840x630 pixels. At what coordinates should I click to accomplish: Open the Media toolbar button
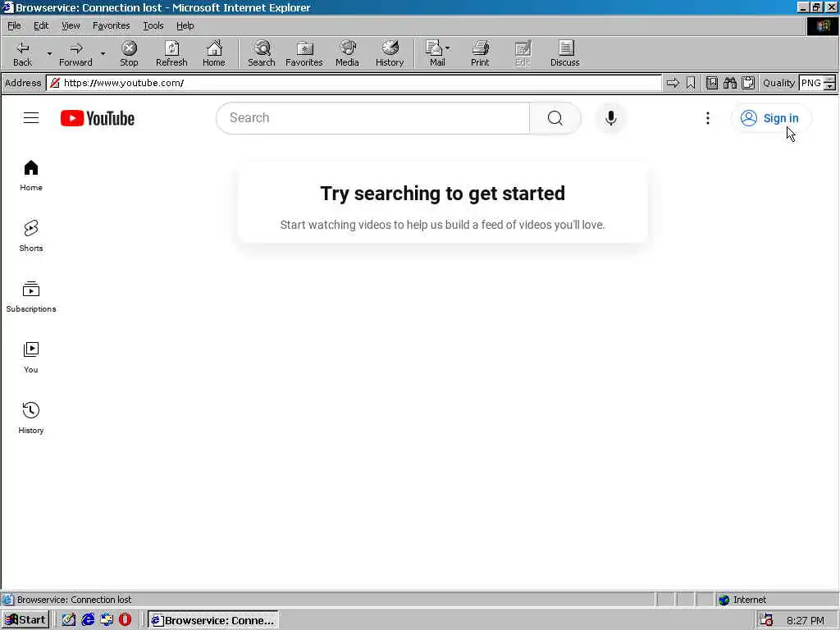[347, 53]
